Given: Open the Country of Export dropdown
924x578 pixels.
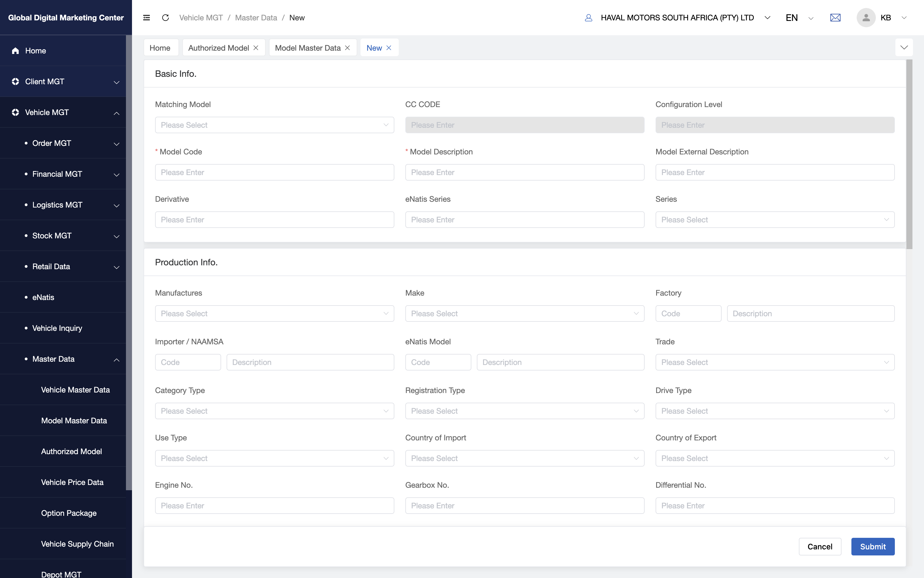Looking at the screenshot, I should click(775, 458).
